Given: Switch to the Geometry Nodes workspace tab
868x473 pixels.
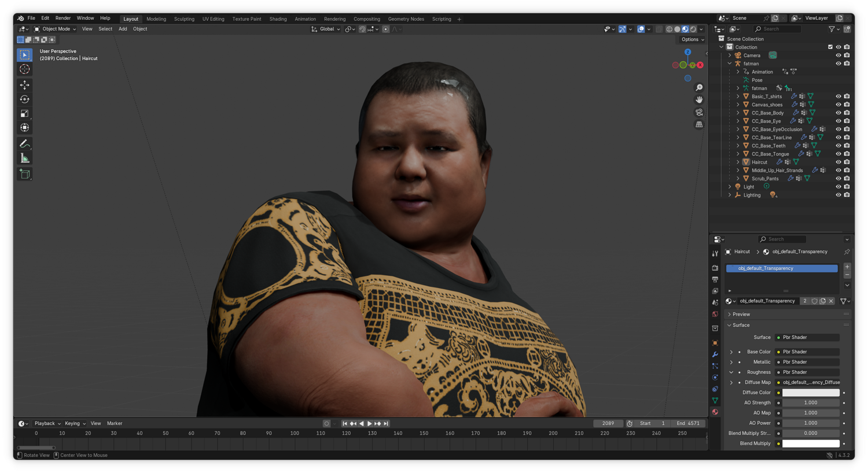Looking at the screenshot, I should click(406, 19).
